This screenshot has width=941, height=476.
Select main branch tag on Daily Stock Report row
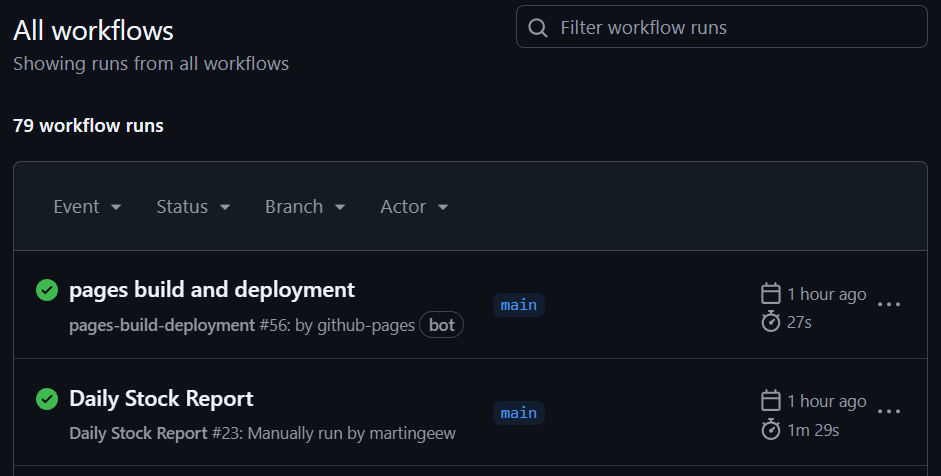519,413
